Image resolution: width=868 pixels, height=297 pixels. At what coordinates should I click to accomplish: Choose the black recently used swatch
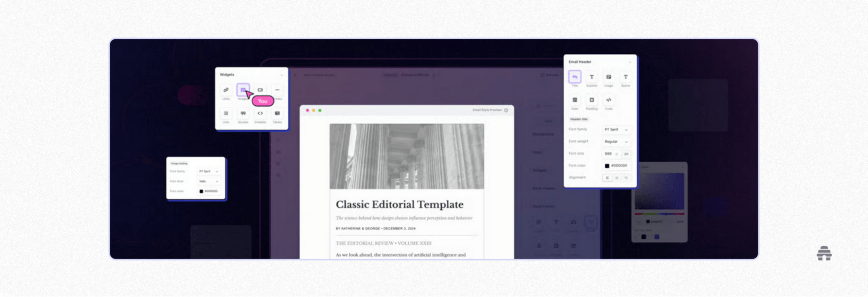click(x=644, y=237)
